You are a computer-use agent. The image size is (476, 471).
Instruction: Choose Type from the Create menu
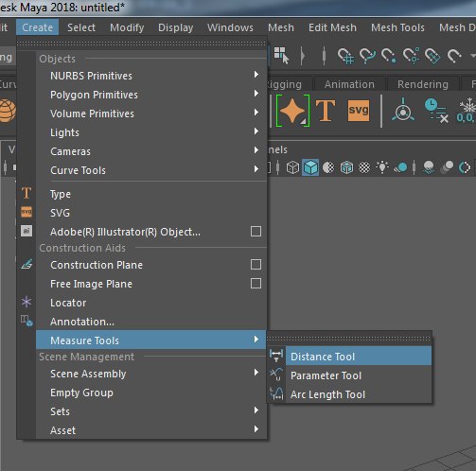point(151,194)
